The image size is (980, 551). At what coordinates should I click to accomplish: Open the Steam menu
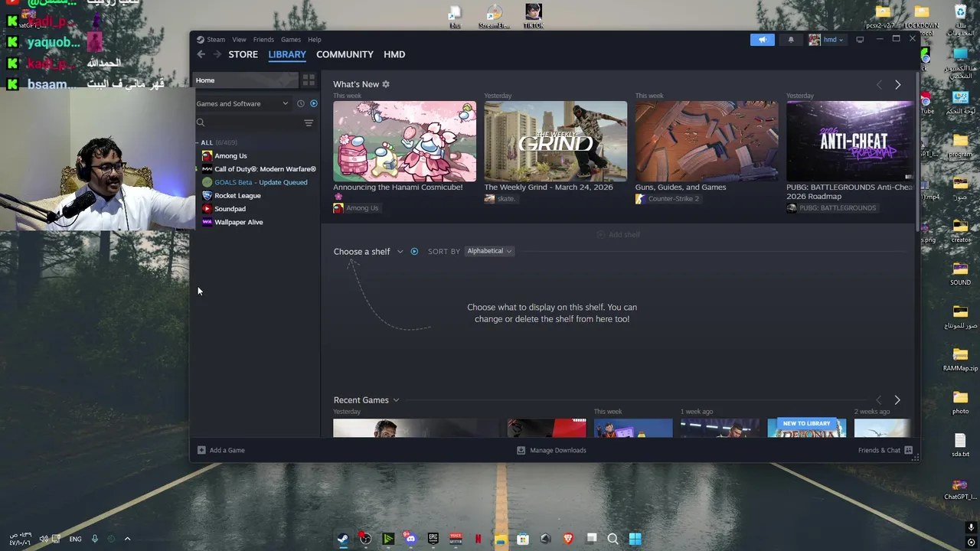point(216,40)
